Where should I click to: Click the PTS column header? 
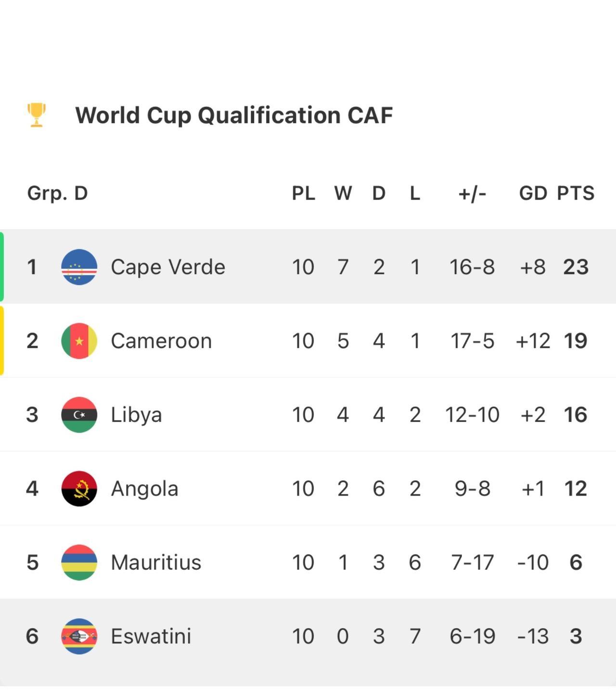point(576,193)
